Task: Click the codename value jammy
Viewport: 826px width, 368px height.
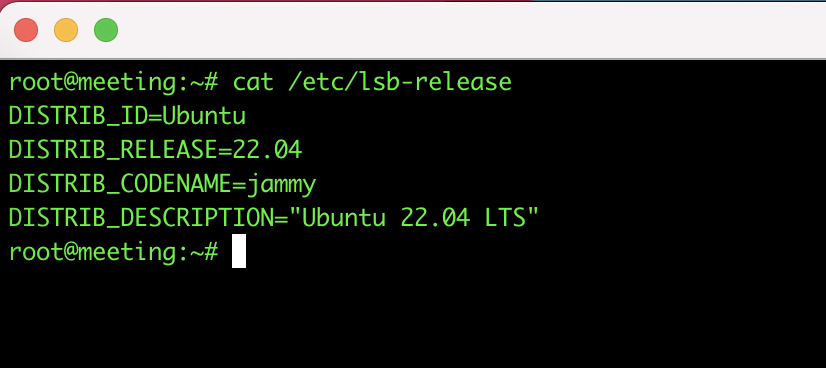Action: [x=281, y=185]
